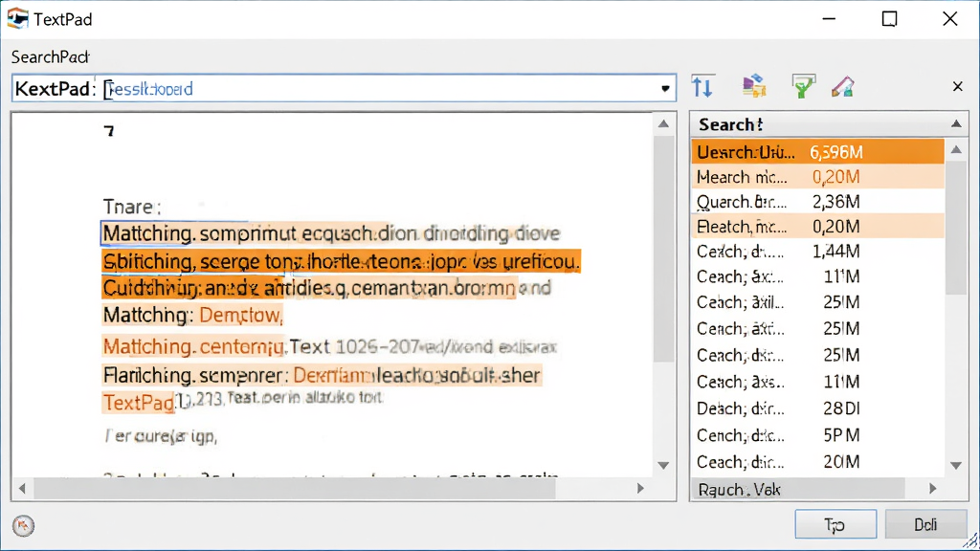
Task: Select result row with 20M at list bottom
Action: coord(817,462)
